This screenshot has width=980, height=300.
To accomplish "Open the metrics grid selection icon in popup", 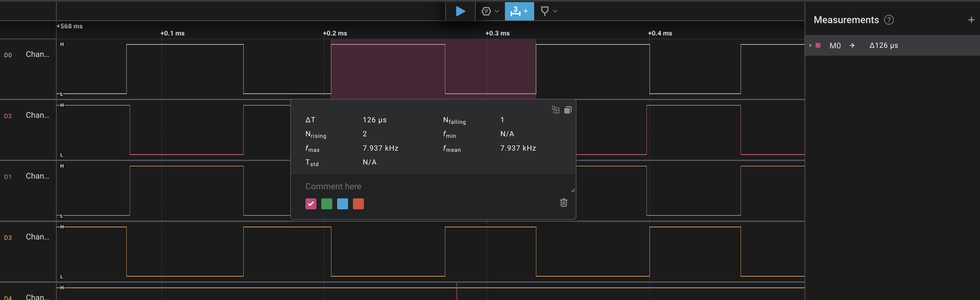I will 555,110.
